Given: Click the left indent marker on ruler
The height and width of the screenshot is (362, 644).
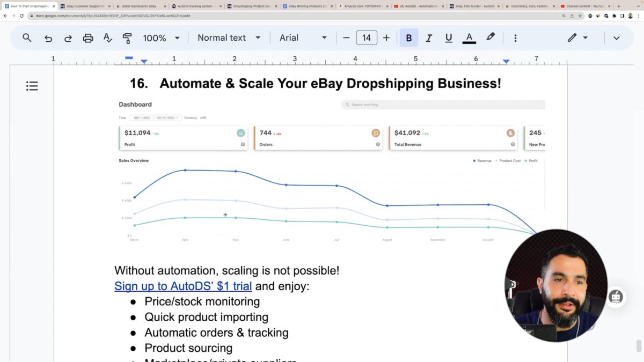Looking at the screenshot, I should 144,62.
